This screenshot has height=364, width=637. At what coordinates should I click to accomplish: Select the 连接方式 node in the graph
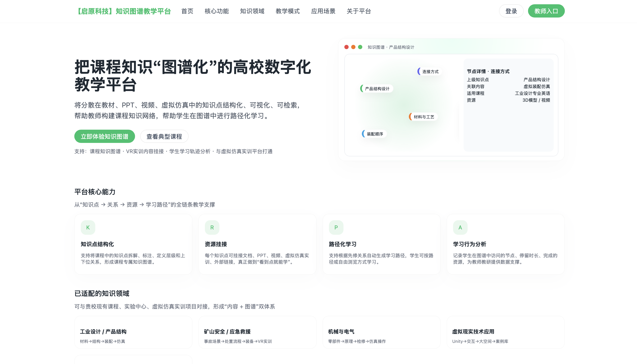pos(429,71)
